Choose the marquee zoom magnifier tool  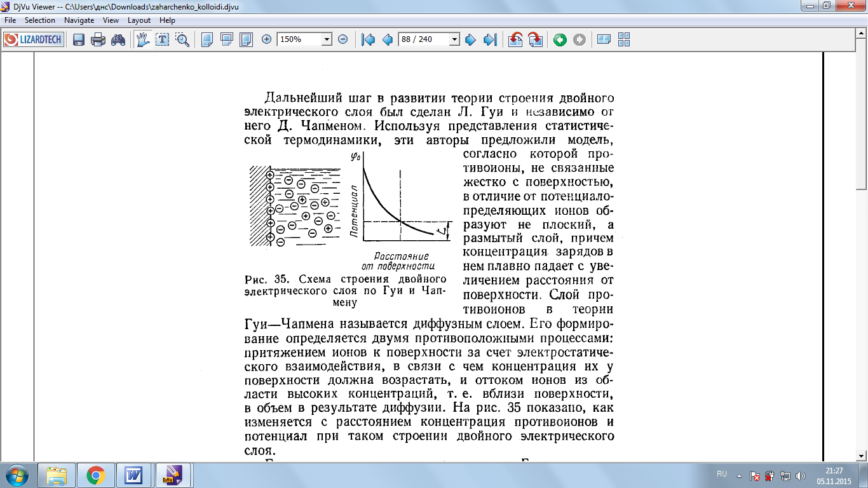click(x=182, y=39)
